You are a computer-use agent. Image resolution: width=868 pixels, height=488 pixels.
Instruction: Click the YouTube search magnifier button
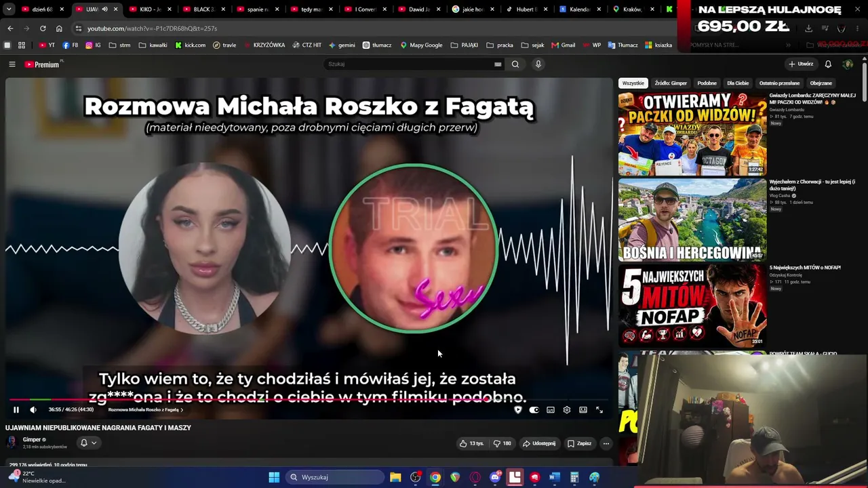pyautogui.click(x=515, y=64)
